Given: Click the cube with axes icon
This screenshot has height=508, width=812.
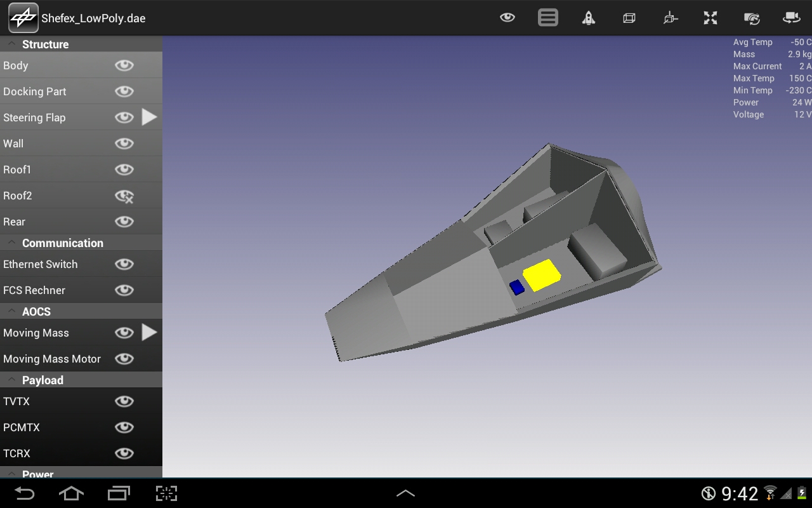Looking at the screenshot, I should pyautogui.click(x=670, y=18).
